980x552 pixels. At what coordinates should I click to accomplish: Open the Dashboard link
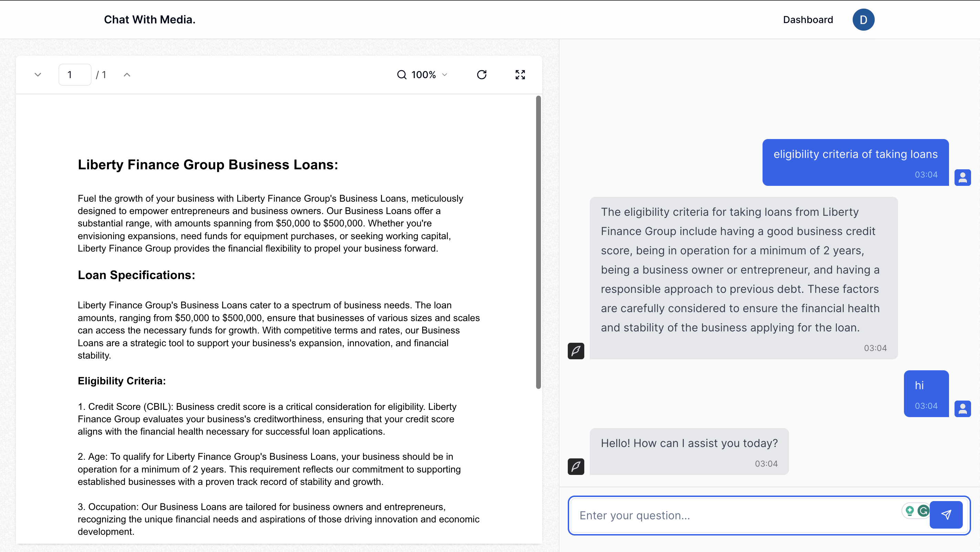click(808, 20)
